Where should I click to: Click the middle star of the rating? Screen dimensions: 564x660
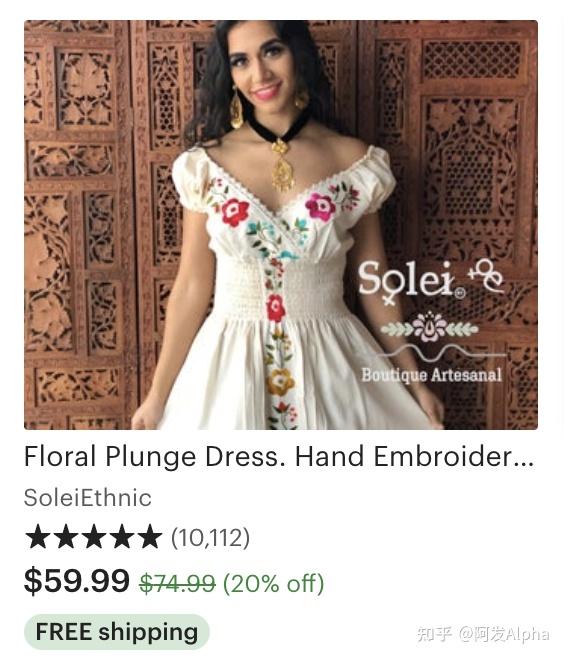click(93, 537)
